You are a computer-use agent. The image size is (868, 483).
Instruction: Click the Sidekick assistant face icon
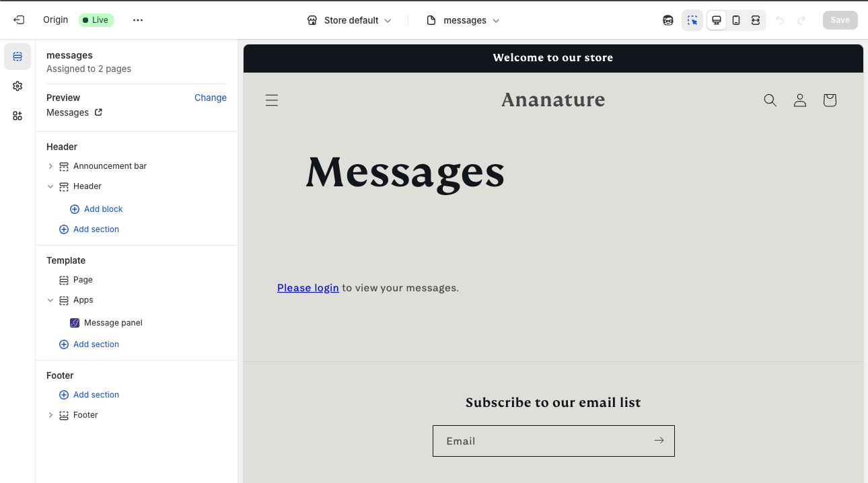click(x=667, y=20)
